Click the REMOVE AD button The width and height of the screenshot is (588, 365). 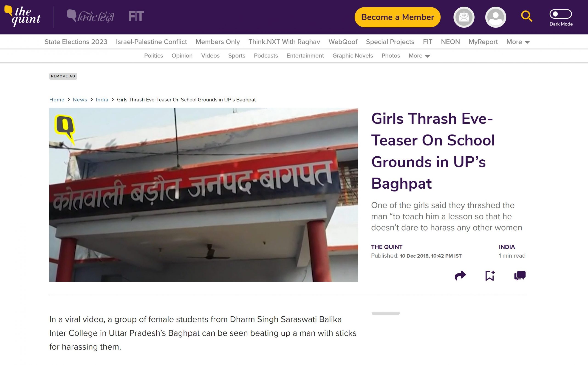[x=63, y=76]
